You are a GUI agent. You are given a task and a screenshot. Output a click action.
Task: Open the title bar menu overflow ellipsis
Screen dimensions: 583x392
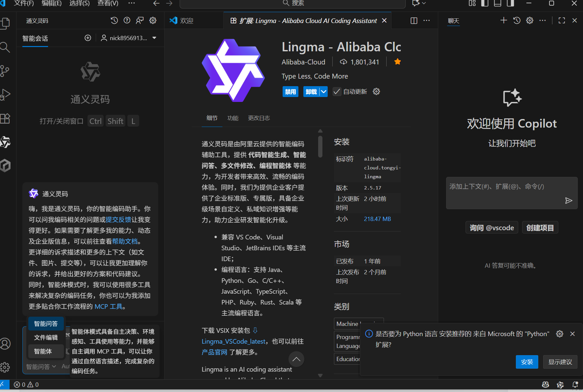132,3
